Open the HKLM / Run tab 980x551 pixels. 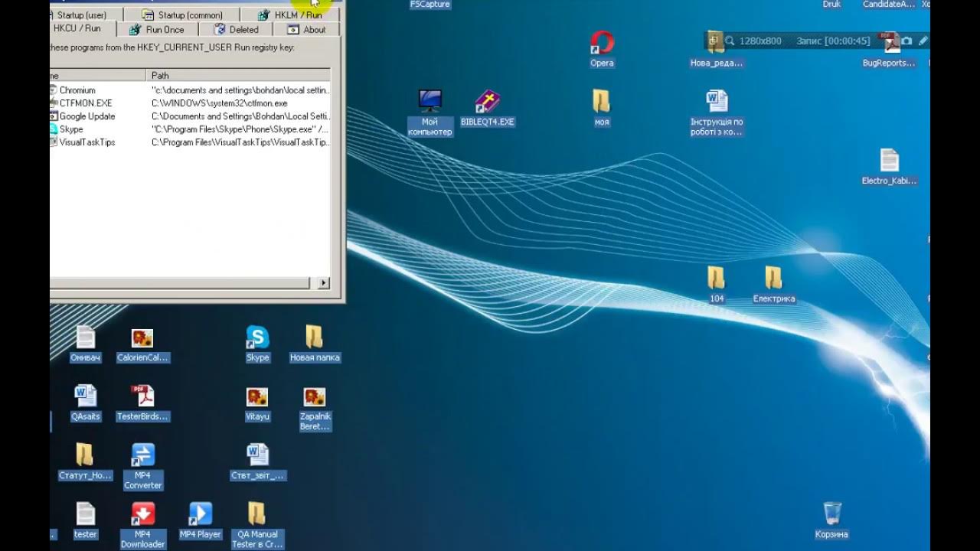(289, 15)
